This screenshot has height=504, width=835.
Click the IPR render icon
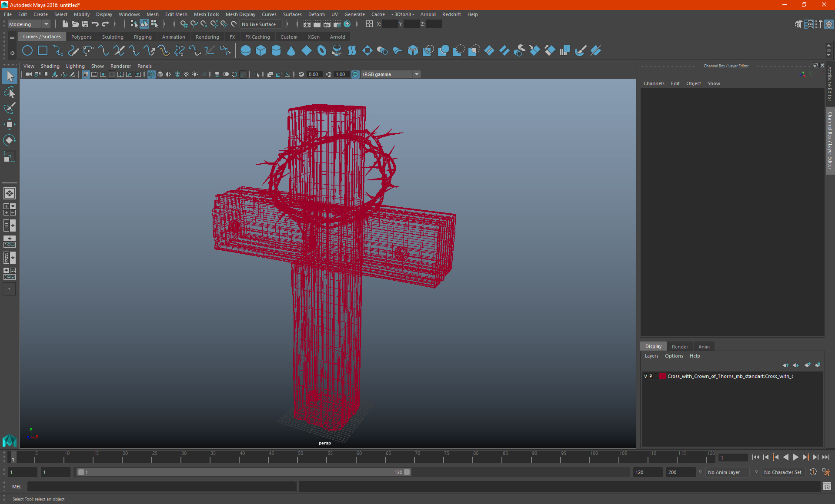(x=327, y=24)
